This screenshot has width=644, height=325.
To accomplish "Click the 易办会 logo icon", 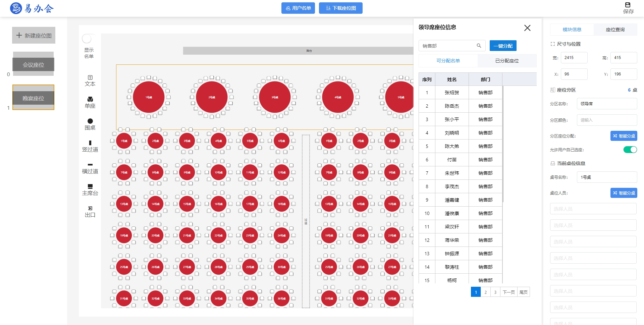I will (16, 8).
